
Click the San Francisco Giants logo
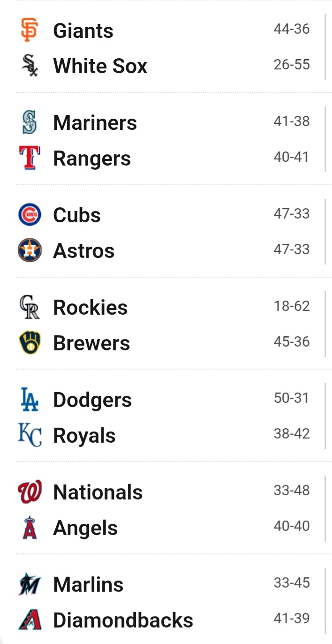point(29,30)
